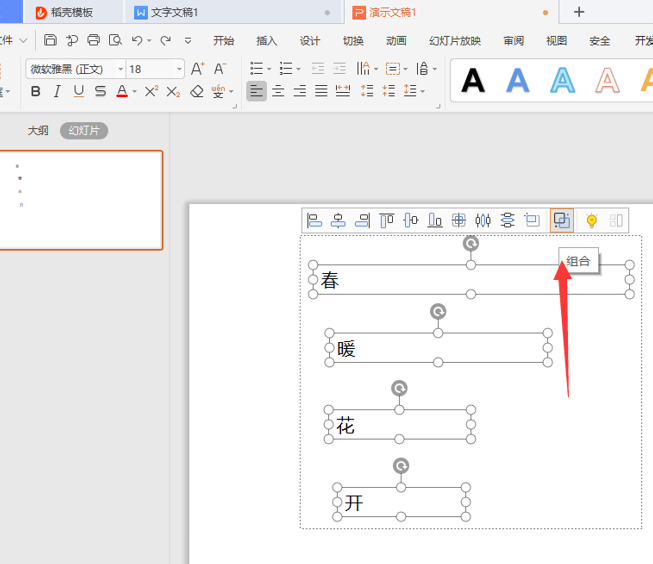Open the 动画 ribbon tab

(x=396, y=41)
